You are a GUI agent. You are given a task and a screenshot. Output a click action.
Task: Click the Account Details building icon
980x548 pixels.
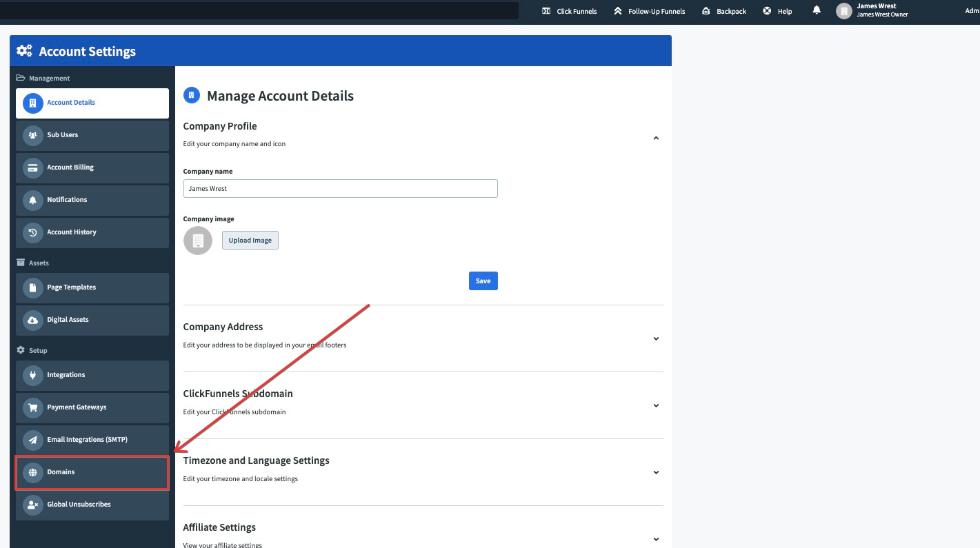(32, 103)
